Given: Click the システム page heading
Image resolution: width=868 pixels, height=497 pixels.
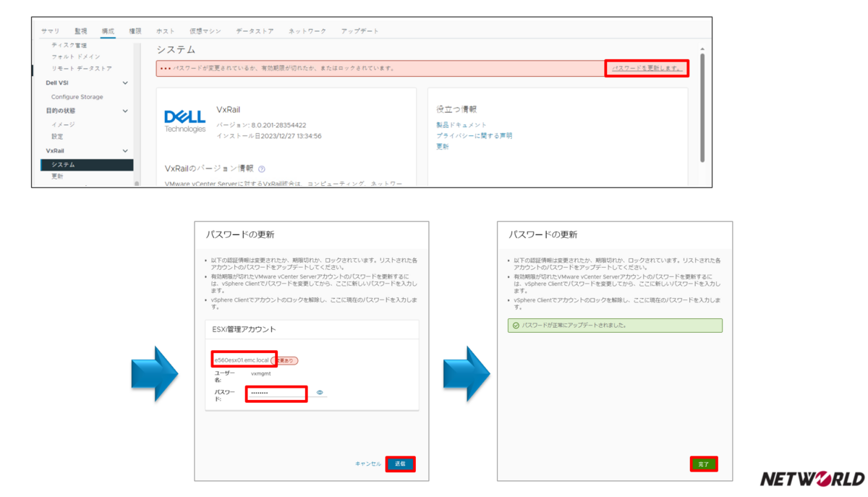Looking at the screenshot, I should point(176,49).
